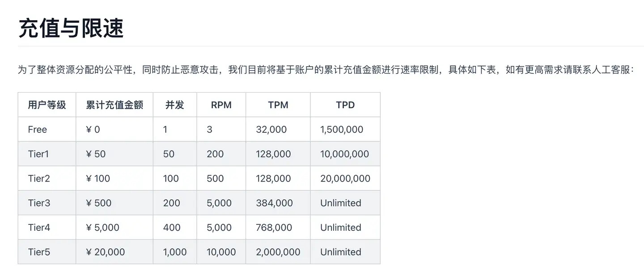
Task: Click the 联系人工客服 text in description
Action: 601,70
